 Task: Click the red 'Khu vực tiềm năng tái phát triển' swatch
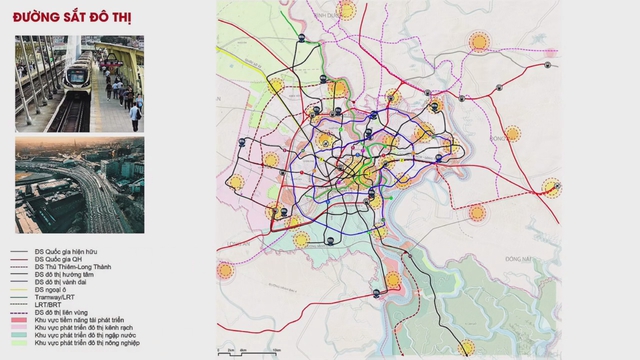click(x=19, y=320)
